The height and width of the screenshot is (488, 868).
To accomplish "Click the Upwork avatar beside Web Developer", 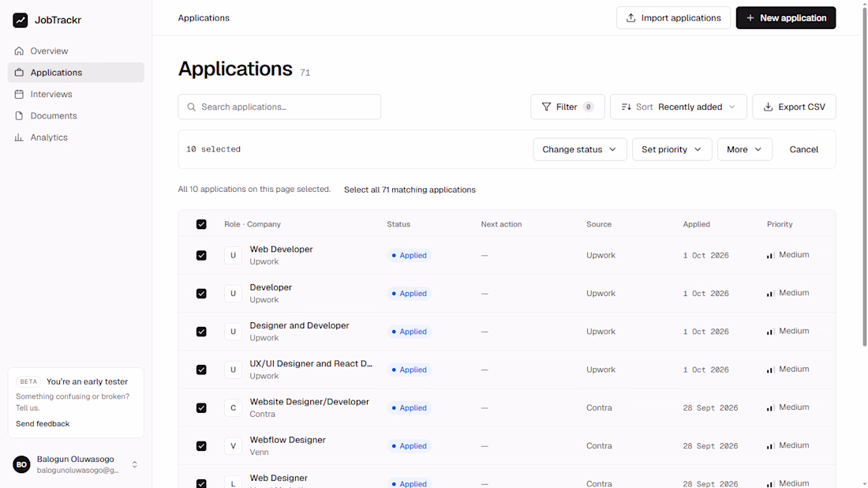I will pyautogui.click(x=233, y=255).
